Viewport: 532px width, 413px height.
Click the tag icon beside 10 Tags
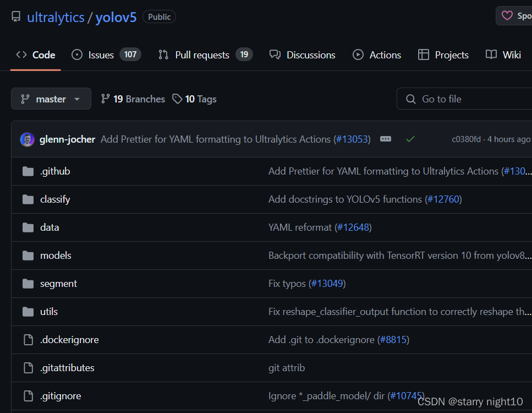177,99
